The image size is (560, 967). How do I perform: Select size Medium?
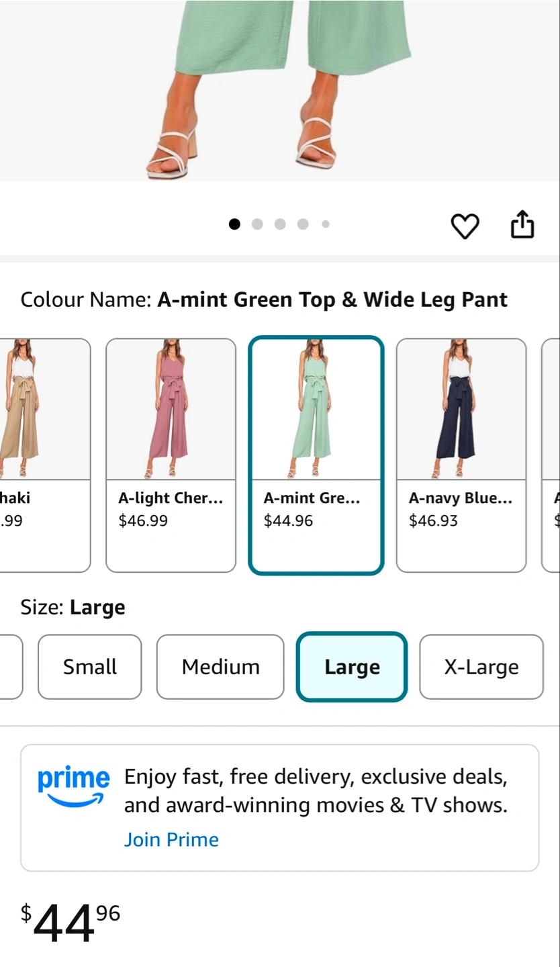click(x=220, y=667)
